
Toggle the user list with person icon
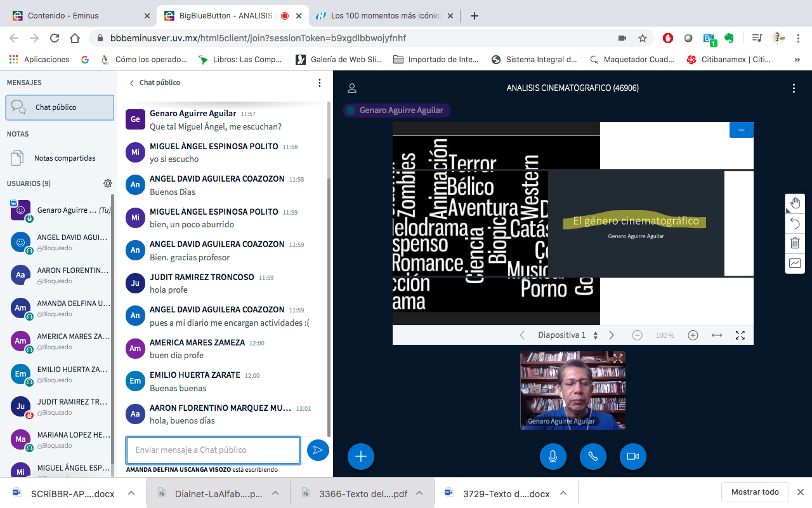coord(352,88)
